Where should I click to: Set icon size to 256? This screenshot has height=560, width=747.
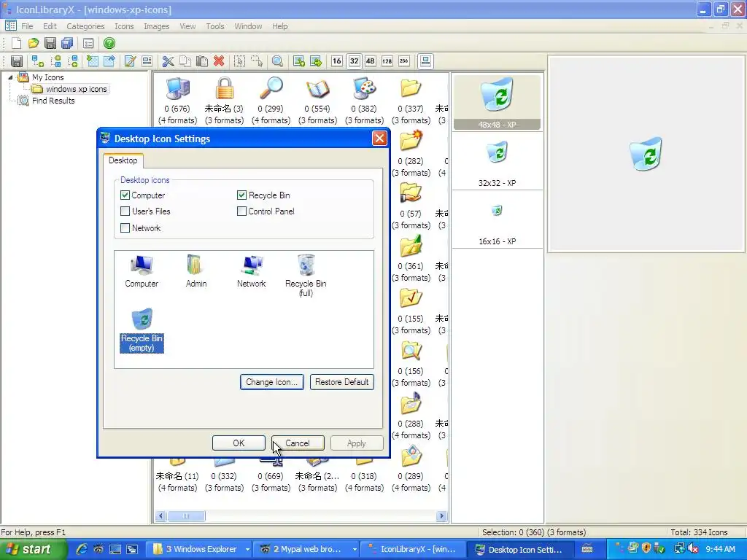tap(404, 61)
